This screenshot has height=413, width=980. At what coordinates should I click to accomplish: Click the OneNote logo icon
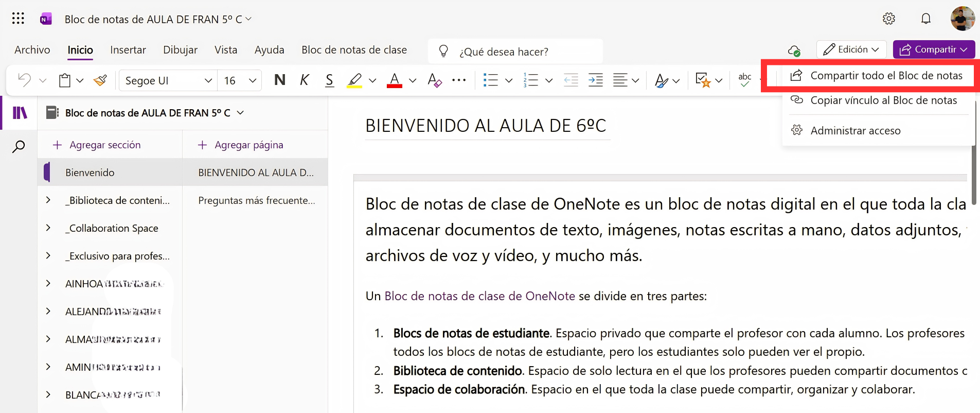(46, 20)
